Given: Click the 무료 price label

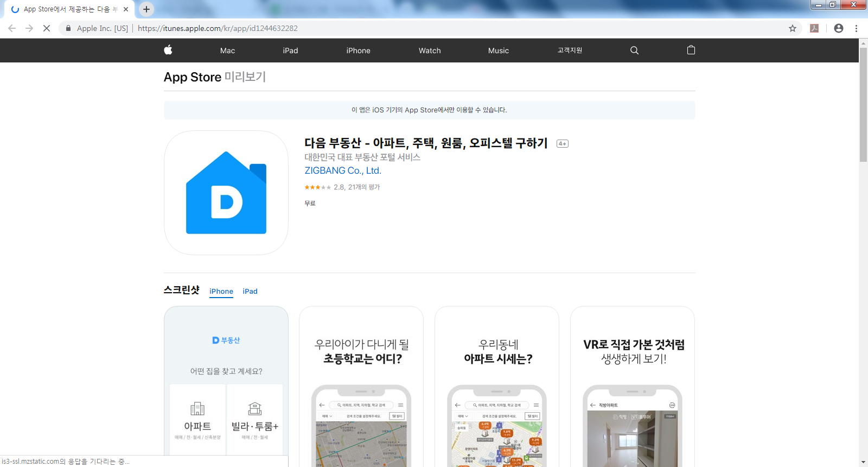Looking at the screenshot, I should pos(310,203).
